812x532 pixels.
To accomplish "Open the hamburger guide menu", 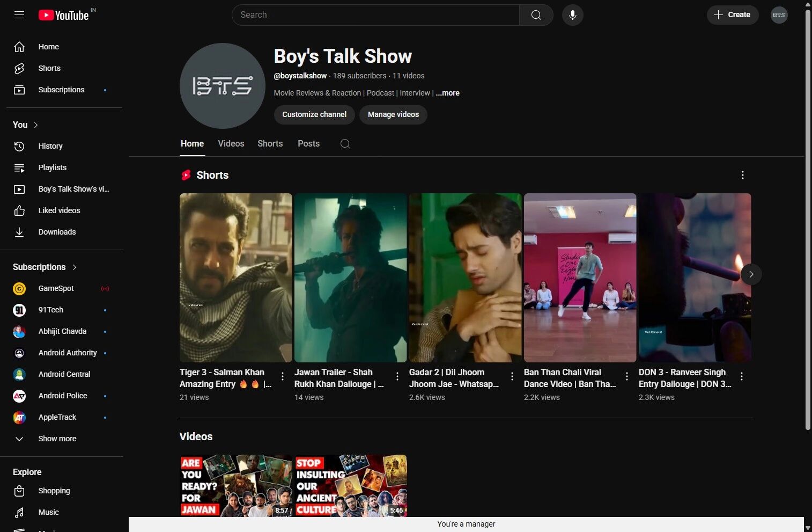I will [x=19, y=15].
